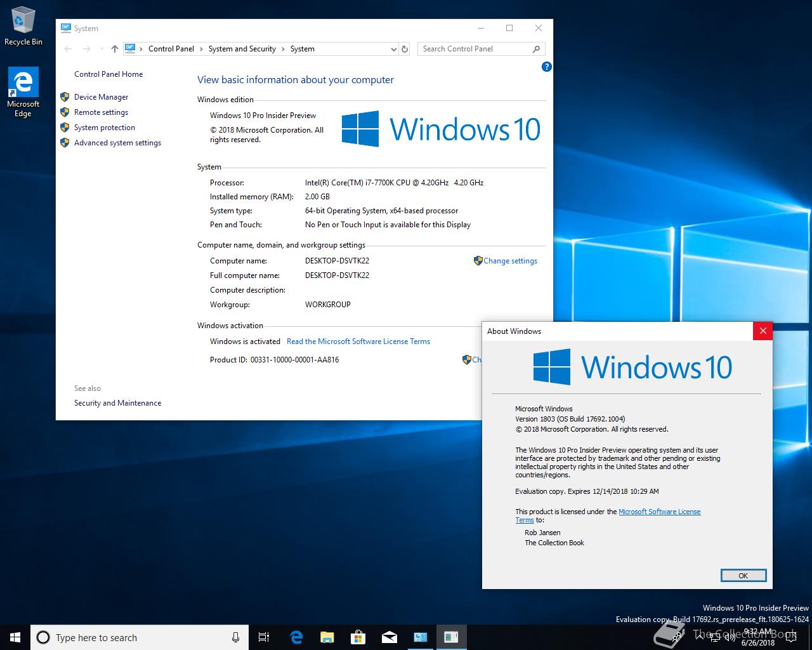Click the shield icon beside System protection
The width and height of the screenshot is (812, 650).
pos(65,127)
